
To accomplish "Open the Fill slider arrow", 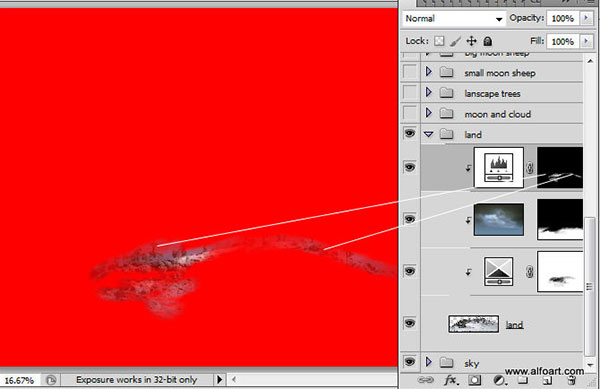I will pyautogui.click(x=586, y=41).
